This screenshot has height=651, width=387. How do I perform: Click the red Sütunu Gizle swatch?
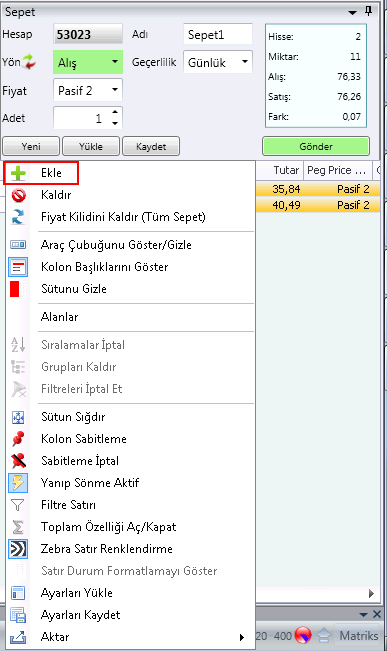pyautogui.click(x=15, y=289)
